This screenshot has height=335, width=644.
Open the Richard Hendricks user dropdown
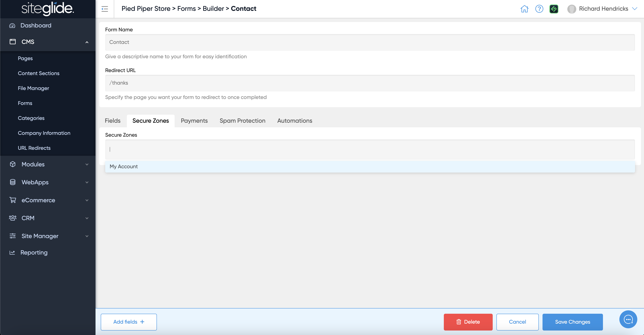[634, 9]
